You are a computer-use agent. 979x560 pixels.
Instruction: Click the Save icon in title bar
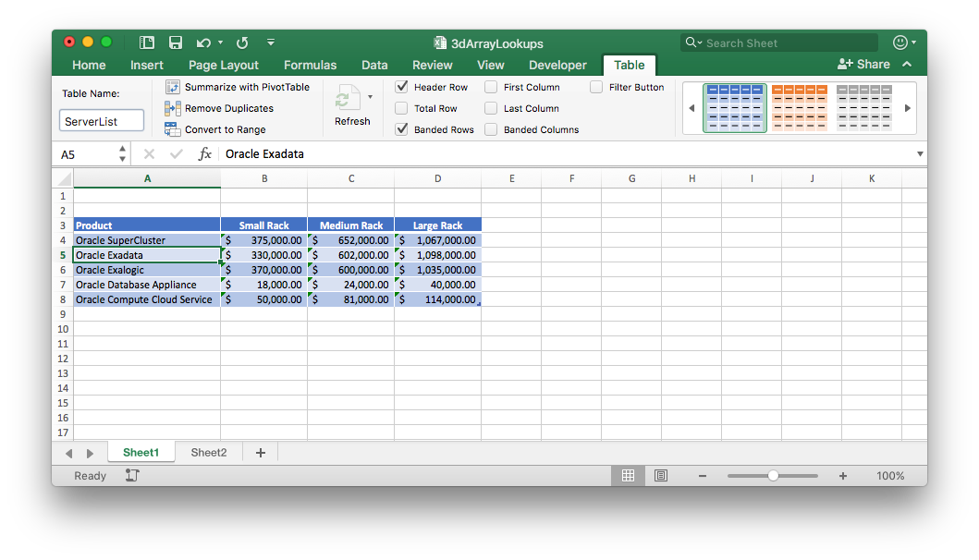tap(176, 43)
